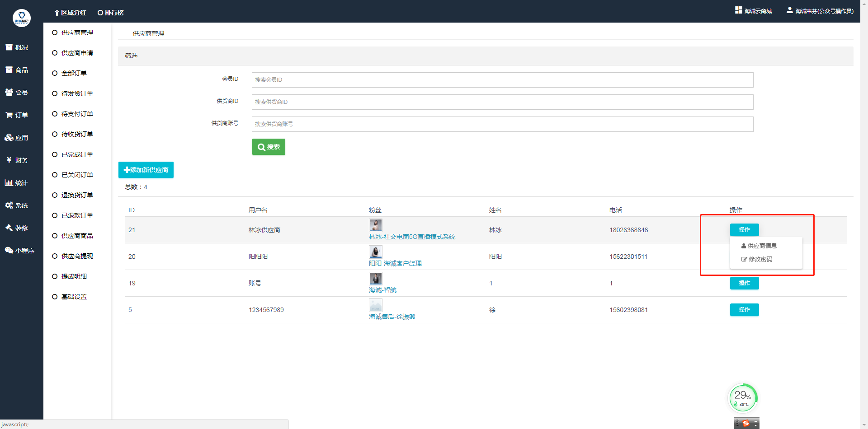The height and width of the screenshot is (429, 868).
Task: Open the 小程序 mini-program chat icon
Action: point(9,251)
